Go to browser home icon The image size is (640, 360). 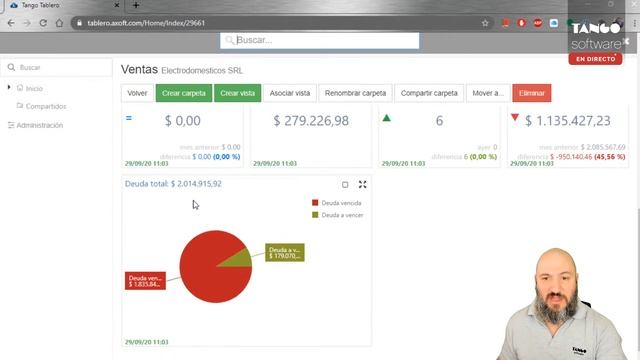59,23
